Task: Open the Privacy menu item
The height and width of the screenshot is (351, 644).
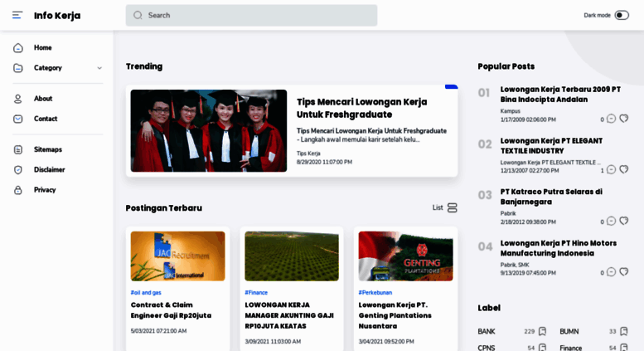Action: pyautogui.click(x=45, y=190)
